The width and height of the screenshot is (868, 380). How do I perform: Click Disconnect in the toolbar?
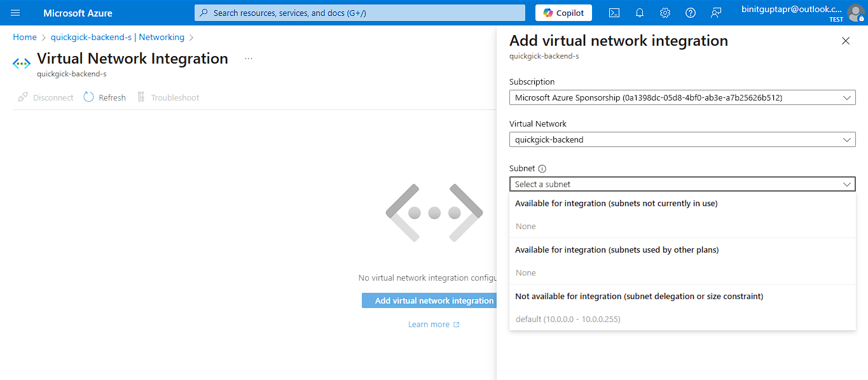[x=46, y=97]
